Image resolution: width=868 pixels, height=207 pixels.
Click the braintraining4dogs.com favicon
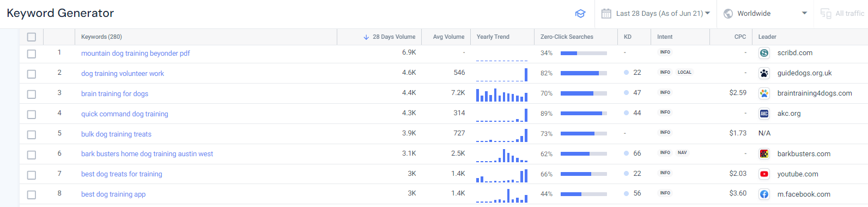[764, 93]
